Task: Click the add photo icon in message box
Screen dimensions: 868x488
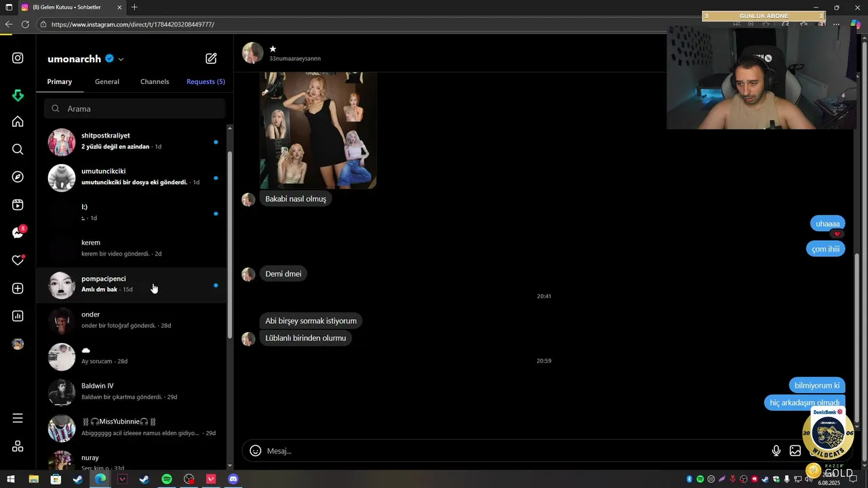Action: tap(795, 451)
